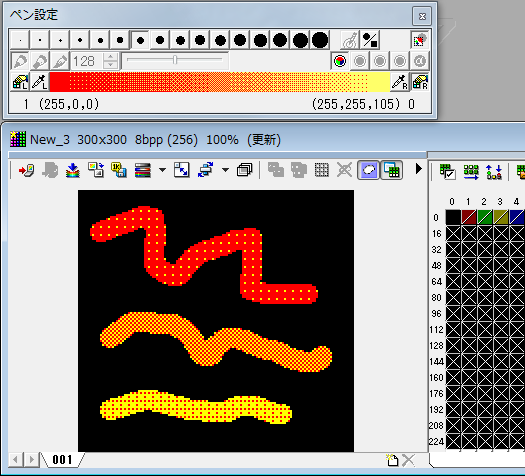Click the next frame arrow button
This screenshot has height=476, width=525.
[x=32, y=460]
